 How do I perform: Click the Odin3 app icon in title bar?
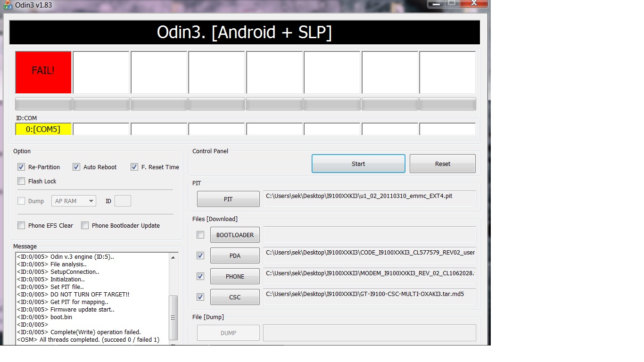(x=8, y=5)
